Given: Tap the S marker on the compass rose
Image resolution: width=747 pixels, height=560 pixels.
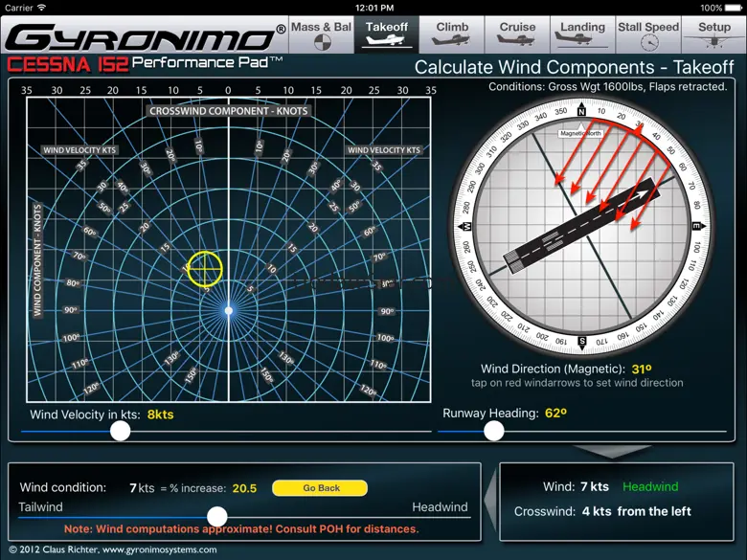Looking at the screenshot, I should pos(582,342).
